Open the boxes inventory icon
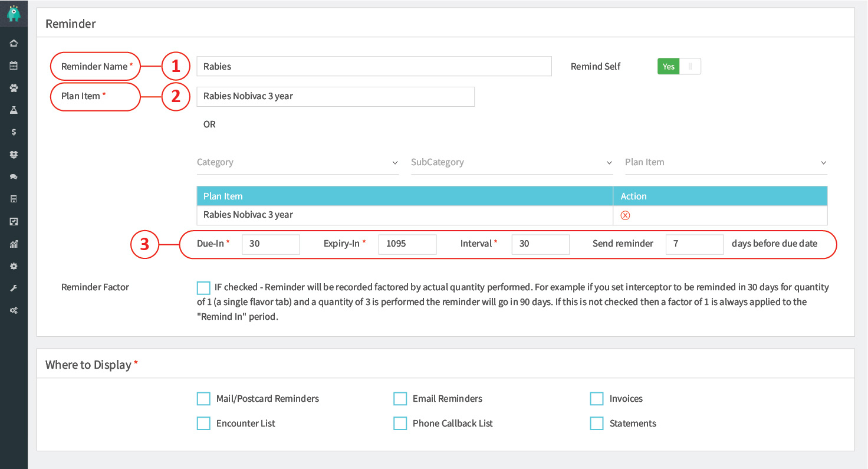Screen dimensions: 868x469 (14, 155)
